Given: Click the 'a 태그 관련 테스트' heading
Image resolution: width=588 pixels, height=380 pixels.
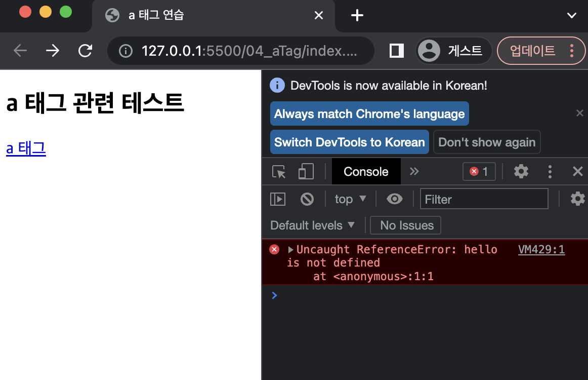Looking at the screenshot, I should click(x=95, y=103).
